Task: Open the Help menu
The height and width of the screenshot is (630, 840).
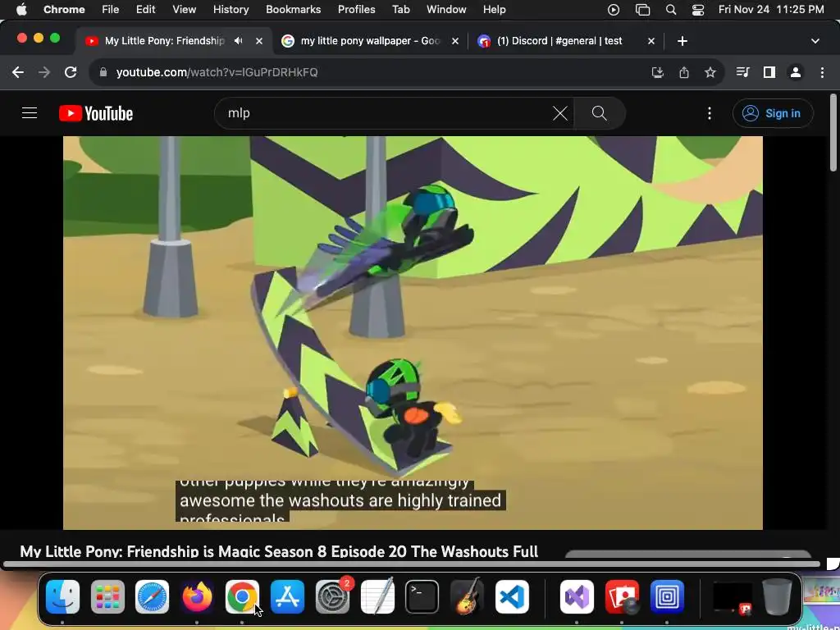Action: click(x=494, y=10)
